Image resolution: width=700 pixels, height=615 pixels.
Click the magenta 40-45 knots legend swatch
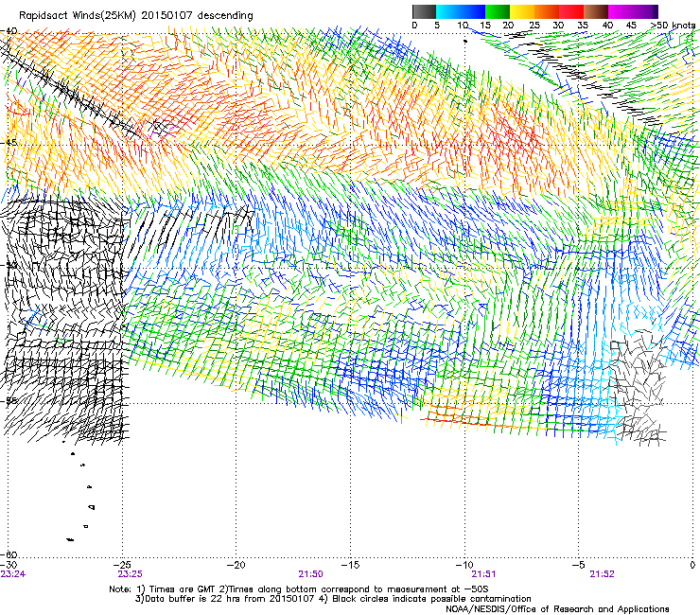point(621,11)
